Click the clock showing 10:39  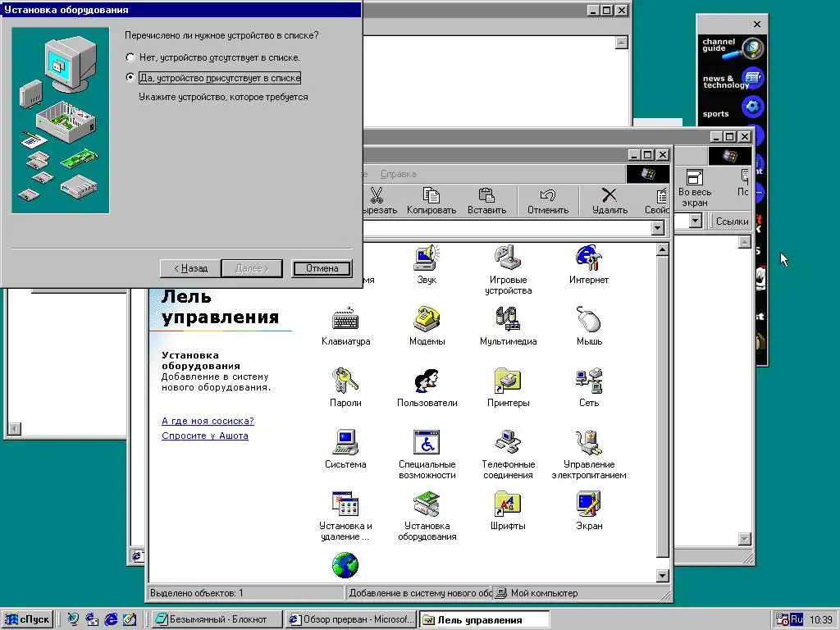tap(820, 620)
